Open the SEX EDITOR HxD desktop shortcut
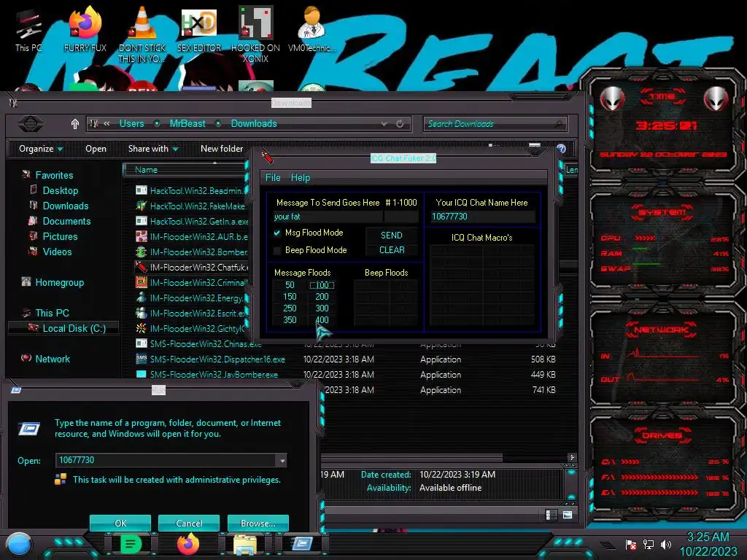The width and height of the screenshot is (747, 560). [x=199, y=28]
